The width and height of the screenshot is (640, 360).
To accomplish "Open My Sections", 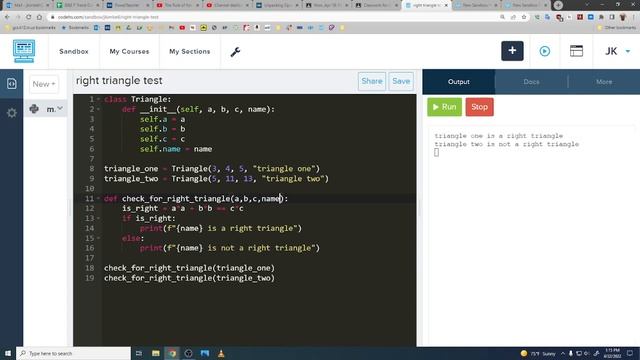I will click(190, 51).
